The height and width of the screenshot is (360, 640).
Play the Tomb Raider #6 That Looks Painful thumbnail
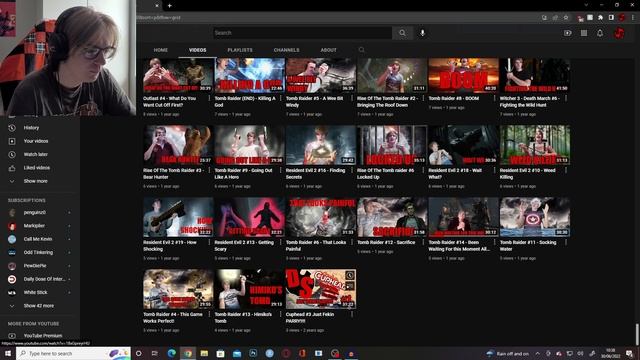(321, 217)
